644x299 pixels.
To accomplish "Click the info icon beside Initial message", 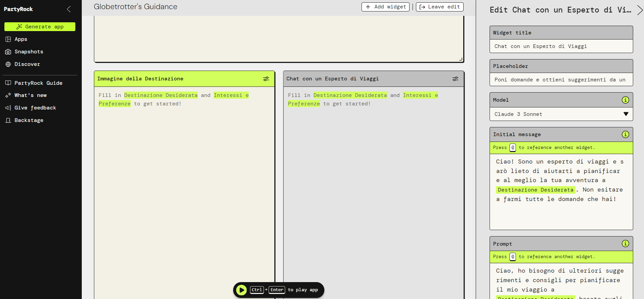I will click(625, 134).
